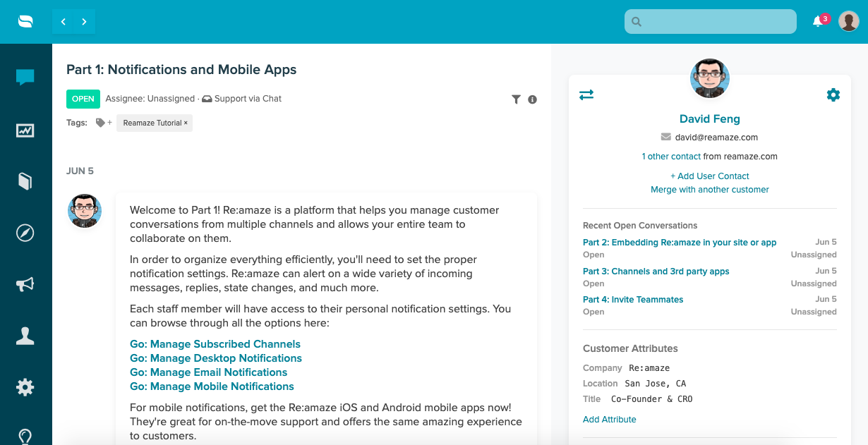This screenshot has height=445, width=868.
Task: Click the conversation filter funnel icon
Action: pos(516,99)
